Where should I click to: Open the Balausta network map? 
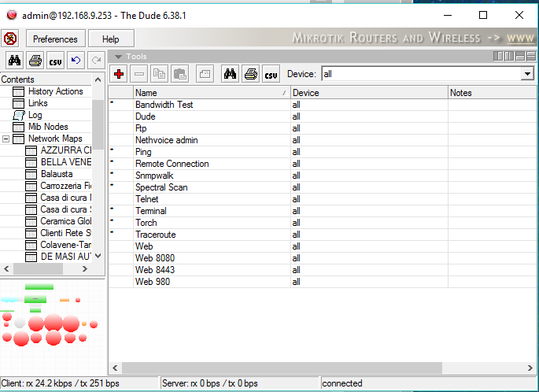(x=57, y=174)
